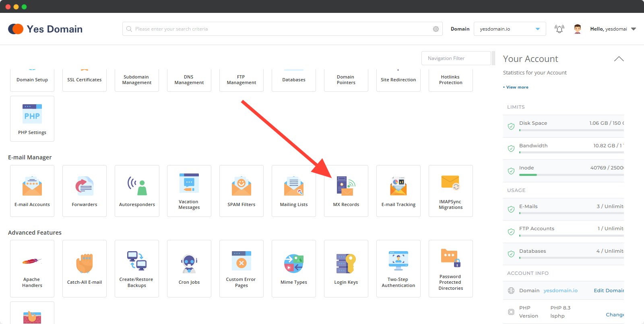
Task: Expand the Hello yesdomai user menu
Action: (x=613, y=29)
